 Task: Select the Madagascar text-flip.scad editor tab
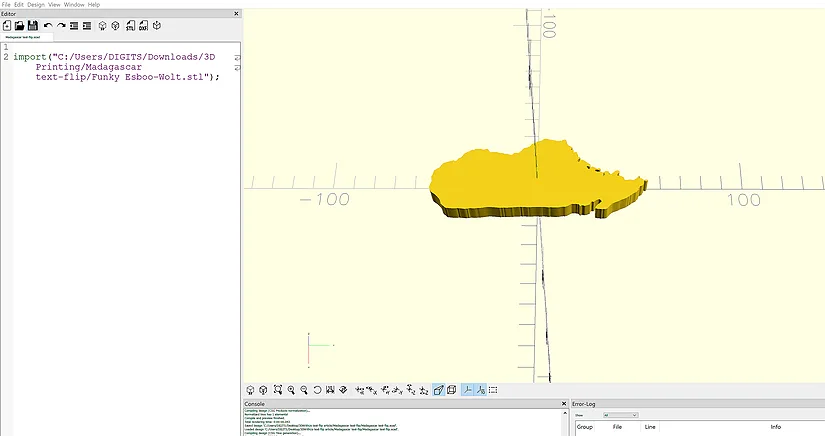click(26, 37)
